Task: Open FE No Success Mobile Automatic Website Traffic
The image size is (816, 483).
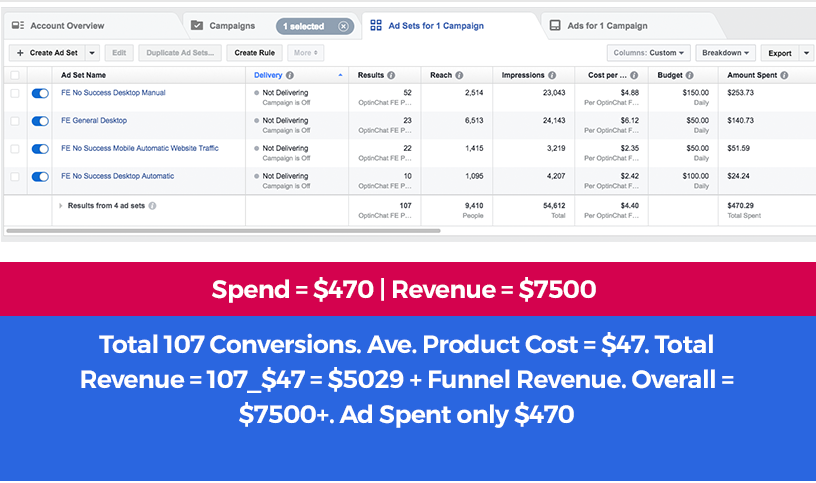Action: click(139, 148)
